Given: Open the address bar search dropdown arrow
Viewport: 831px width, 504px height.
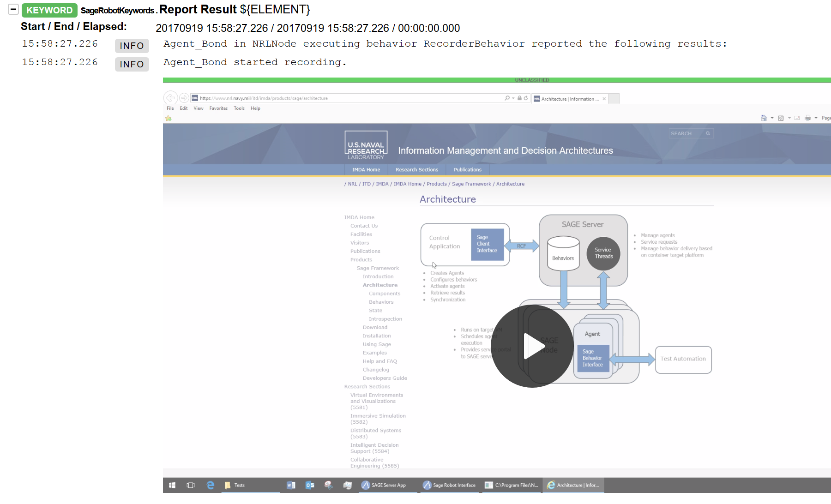Looking at the screenshot, I should (x=513, y=98).
